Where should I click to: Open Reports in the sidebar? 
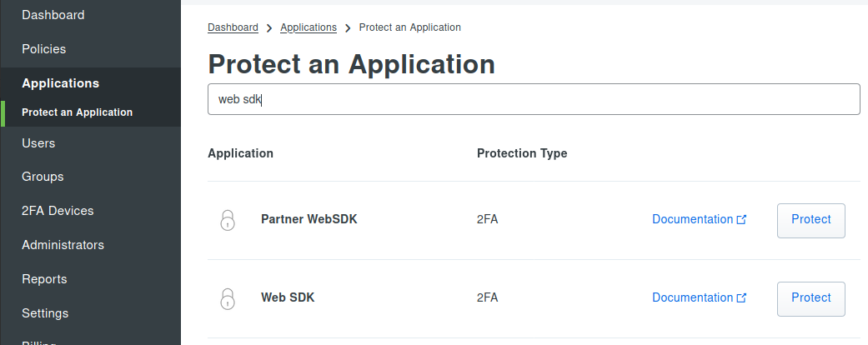point(44,279)
